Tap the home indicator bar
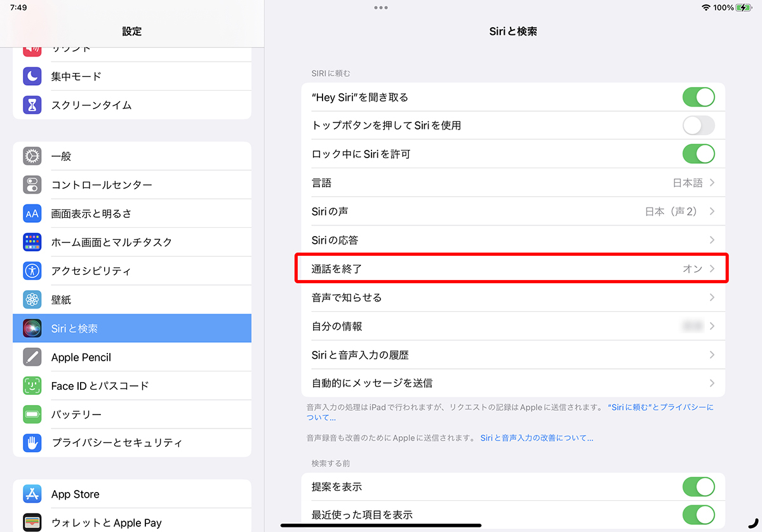This screenshot has width=762, height=532. click(x=381, y=526)
